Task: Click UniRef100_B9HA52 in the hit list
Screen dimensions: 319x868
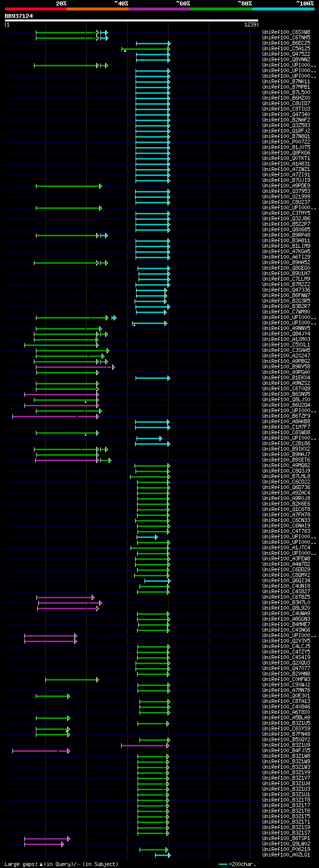Action: point(286,263)
